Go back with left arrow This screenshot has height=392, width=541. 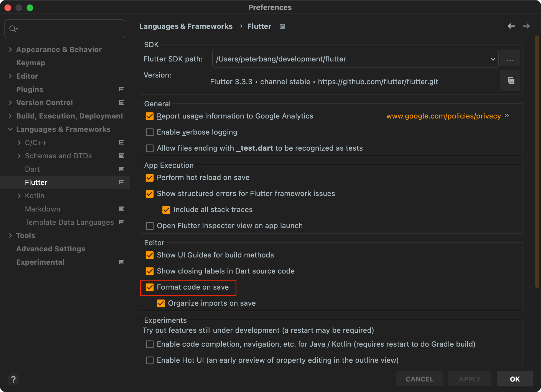(511, 26)
